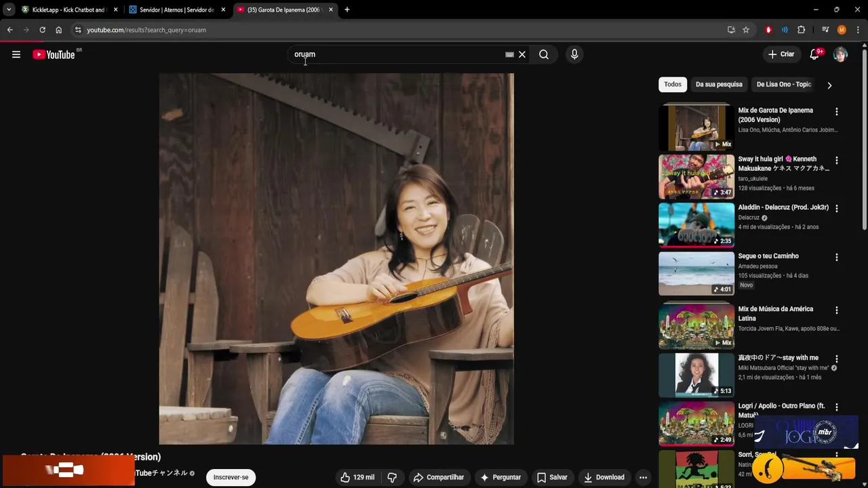The image size is (868, 488).
Task: Open more actions three-dot button under video
Action: pyautogui.click(x=644, y=477)
